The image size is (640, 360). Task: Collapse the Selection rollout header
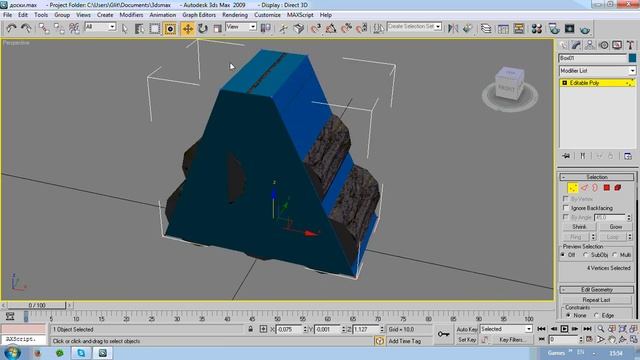(597, 177)
